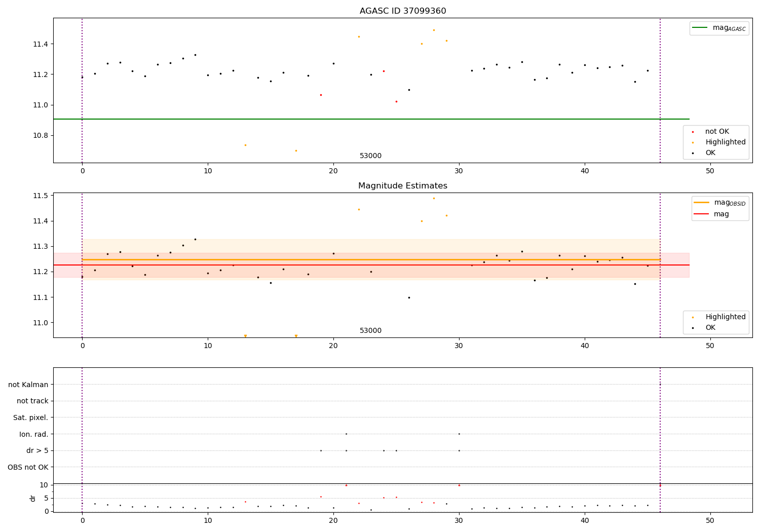Viewport: 760px width, 532px height.
Task: Click the '11.1' y-tick of the middle plot
Action: 41,297
